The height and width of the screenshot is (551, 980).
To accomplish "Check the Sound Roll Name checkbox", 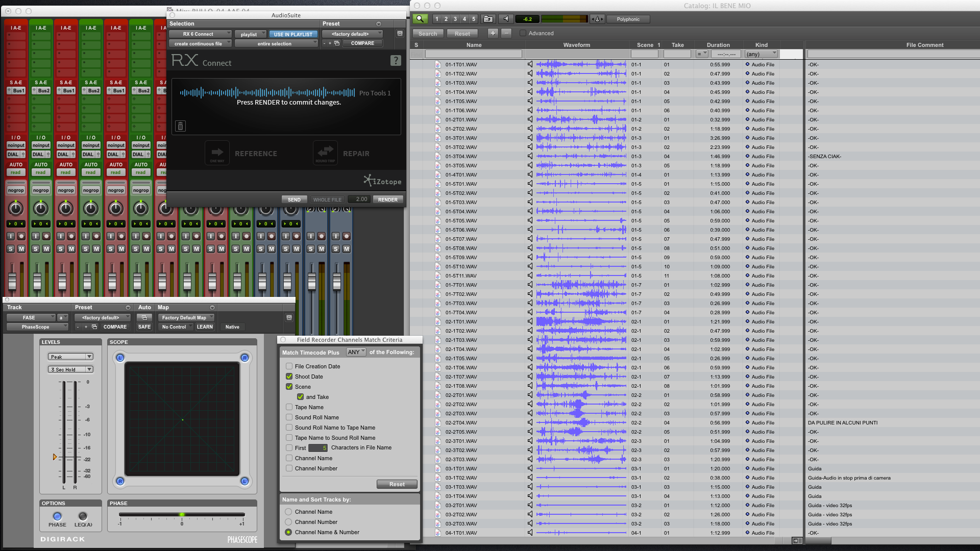I will click(x=289, y=417).
